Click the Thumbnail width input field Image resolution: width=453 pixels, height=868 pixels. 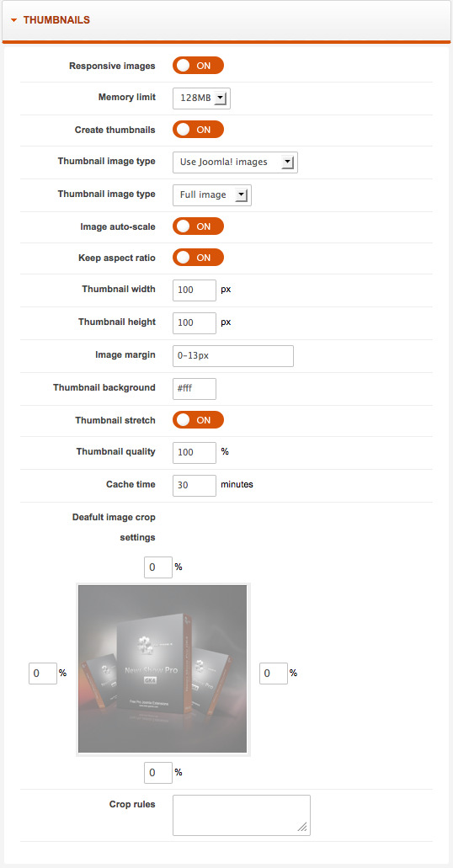click(195, 290)
